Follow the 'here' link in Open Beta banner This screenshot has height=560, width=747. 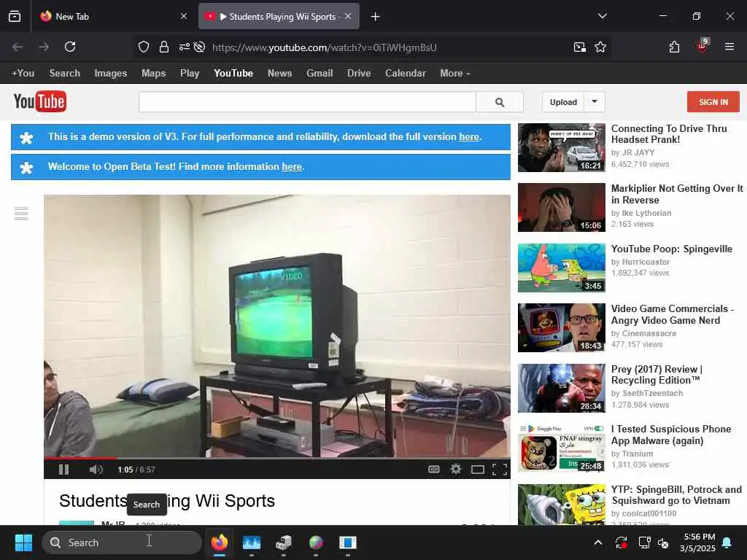[x=292, y=167]
